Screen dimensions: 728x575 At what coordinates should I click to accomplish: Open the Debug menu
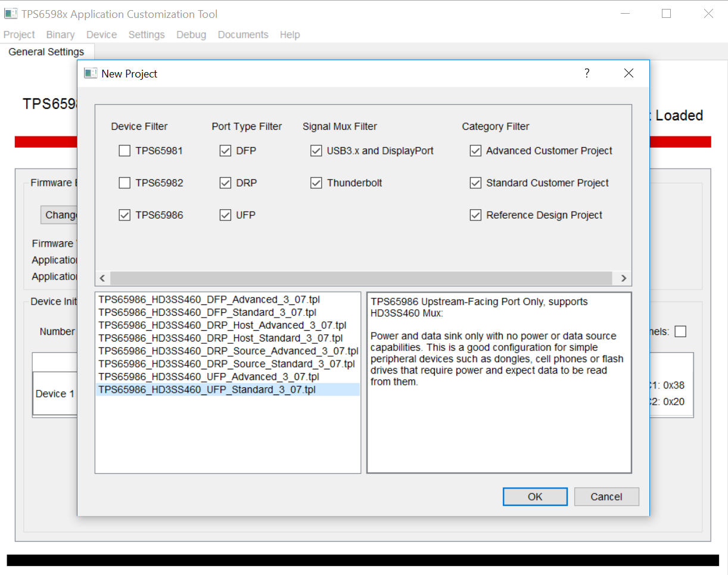pos(191,35)
